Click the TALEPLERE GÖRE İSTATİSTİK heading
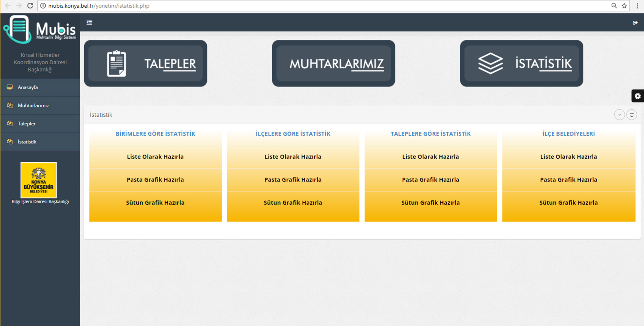The height and width of the screenshot is (326, 644). pyautogui.click(x=431, y=134)
